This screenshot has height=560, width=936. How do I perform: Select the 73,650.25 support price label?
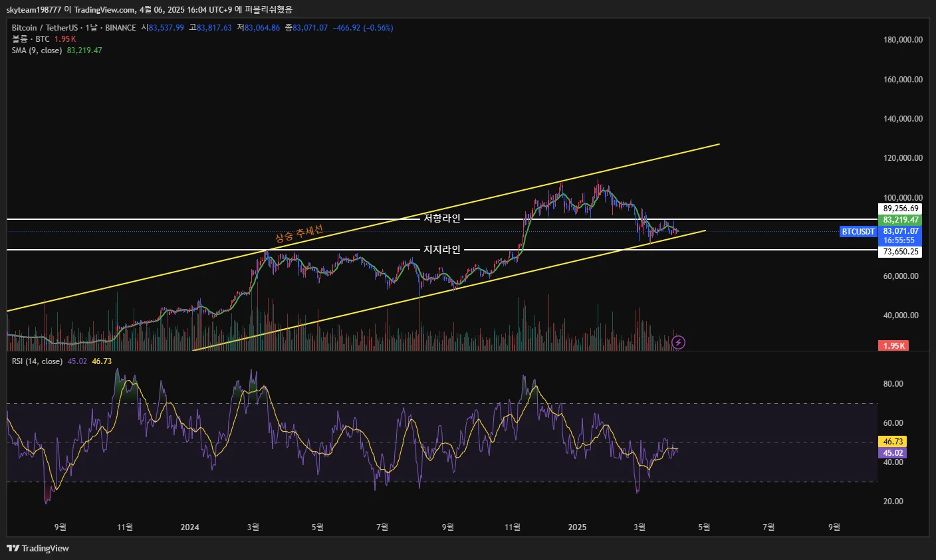901,252
